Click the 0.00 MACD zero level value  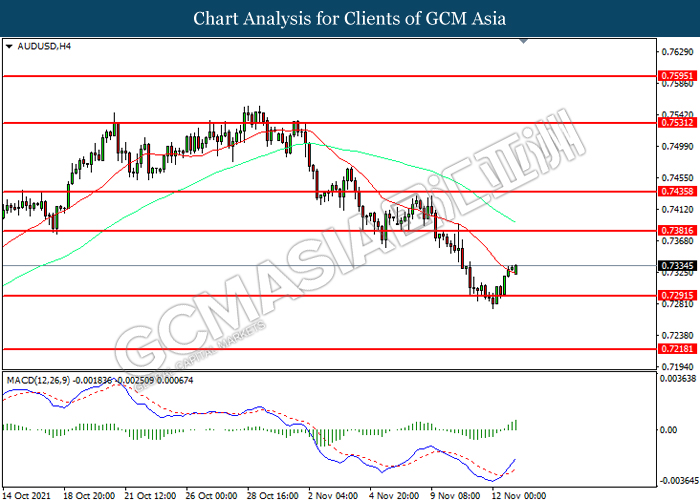(668, 430)
